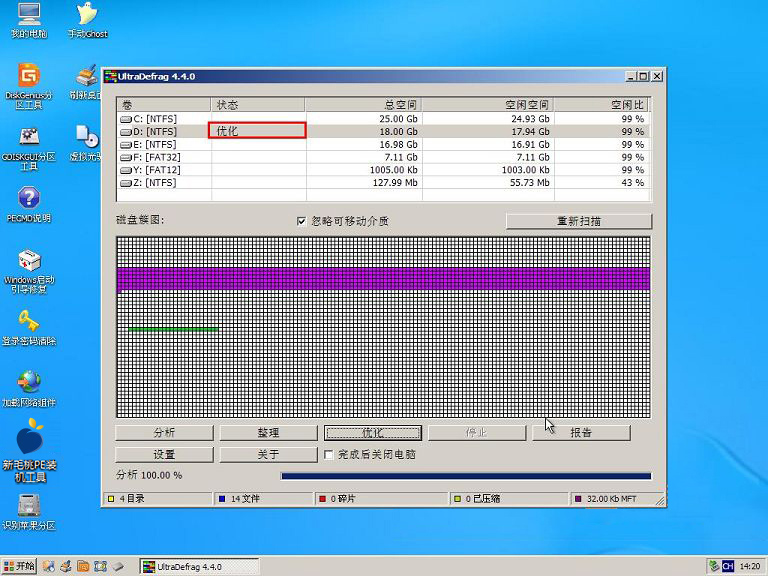Click fourth quick launch icon on taskbar
The height and width of the screenshot is (576, 768).
point(100,566)
